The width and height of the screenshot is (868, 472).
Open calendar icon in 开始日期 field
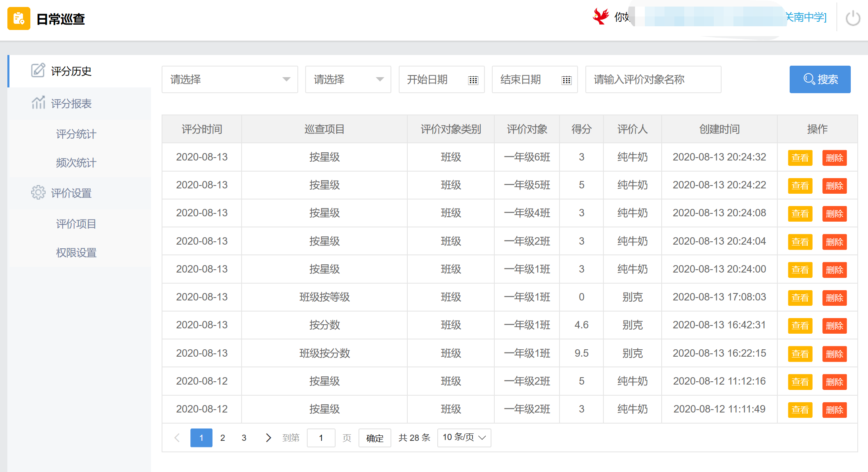point(473,80)
